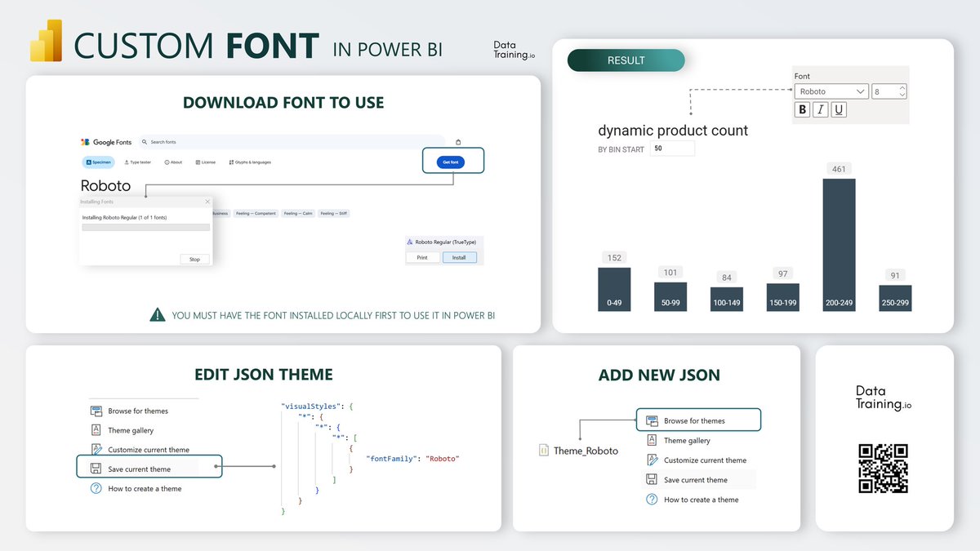Click Stop in the Installing Fonts dialog
This screenshot has width=980, height=551.
[194, 259]
